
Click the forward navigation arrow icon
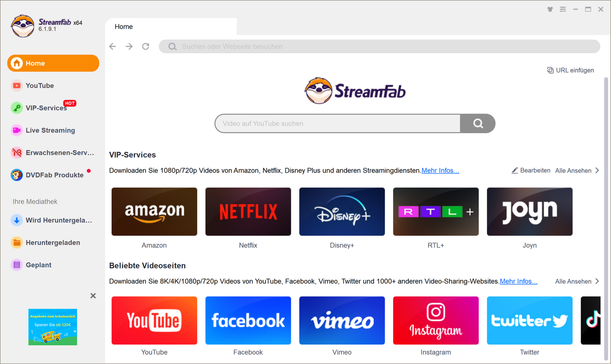129,47
